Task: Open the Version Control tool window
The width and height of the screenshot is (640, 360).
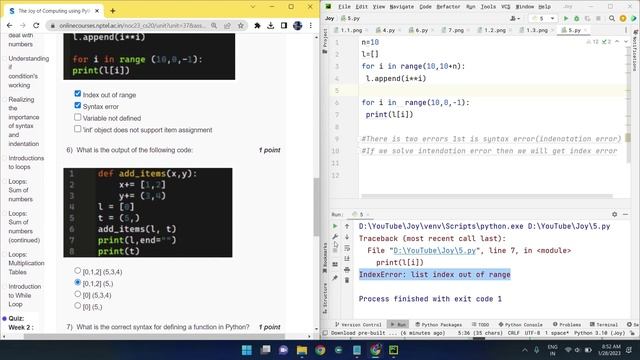Action: tap(358, 324)
